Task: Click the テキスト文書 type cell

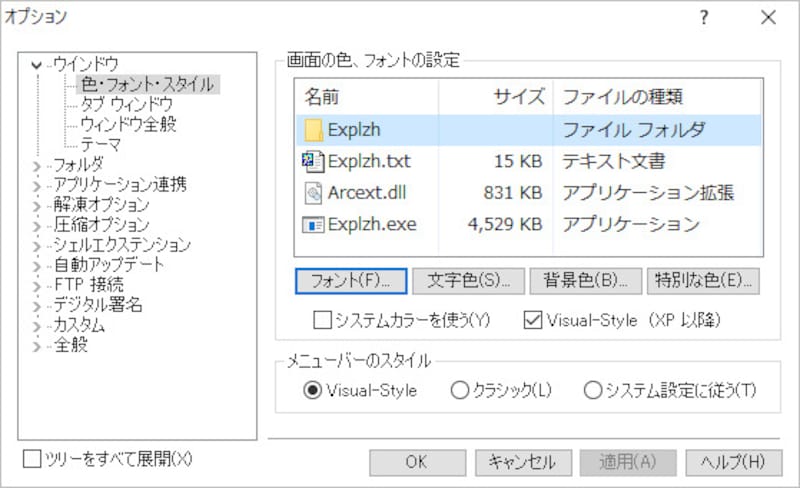Action: tap(614, 161)
